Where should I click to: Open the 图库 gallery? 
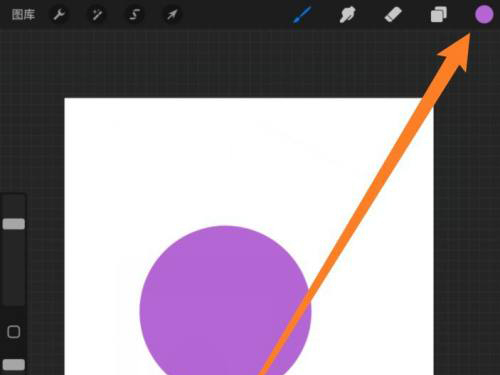coord(23,15)
